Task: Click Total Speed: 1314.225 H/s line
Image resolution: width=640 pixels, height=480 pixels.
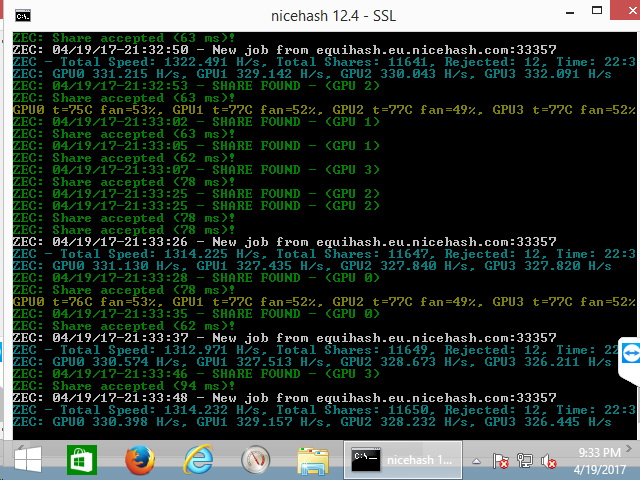Action: [324, 254]
